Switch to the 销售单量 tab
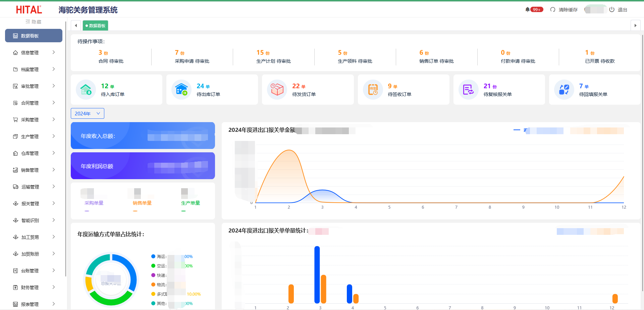This screenshot has height=310, width=644. click(x=142, y=203)
